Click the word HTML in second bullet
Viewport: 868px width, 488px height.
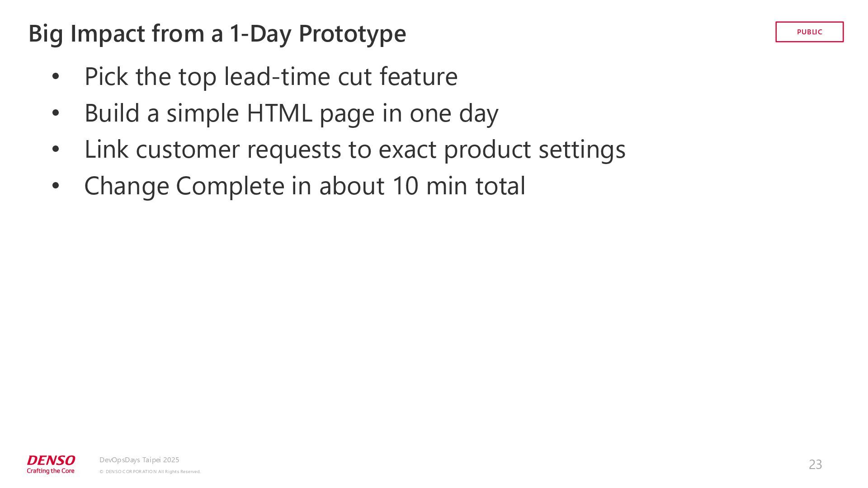279,113
